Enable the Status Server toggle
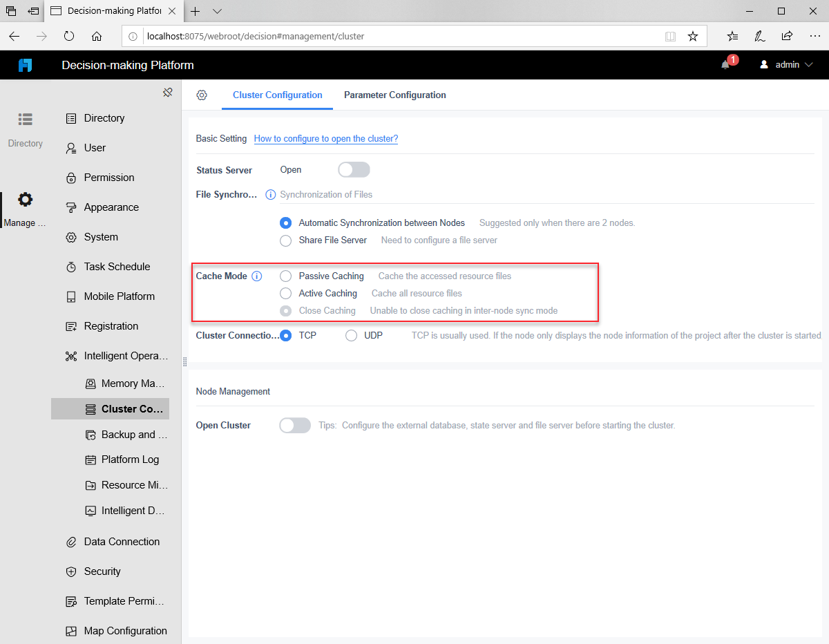 354,169
